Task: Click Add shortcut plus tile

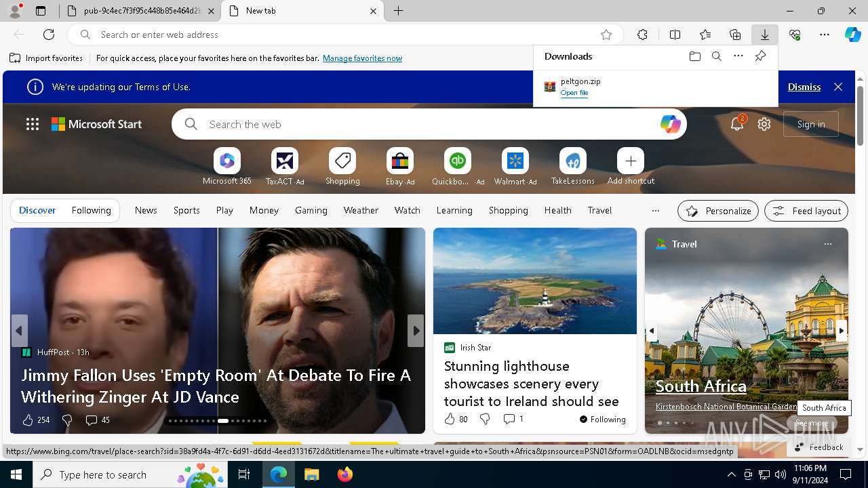Action: [x=631, y=167]
